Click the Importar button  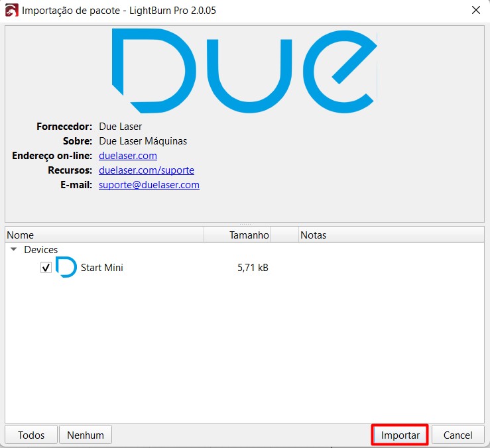pos(400,435)
